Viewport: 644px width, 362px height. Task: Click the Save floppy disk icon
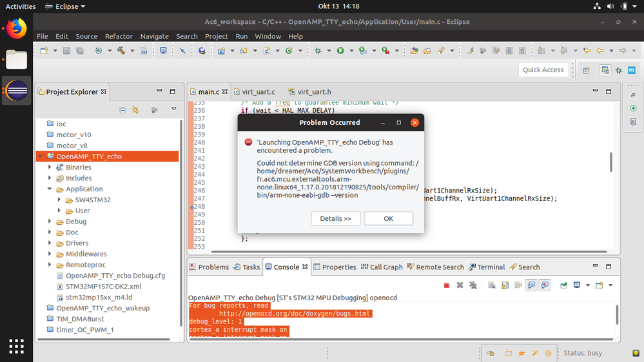click(x=66, y=50)
